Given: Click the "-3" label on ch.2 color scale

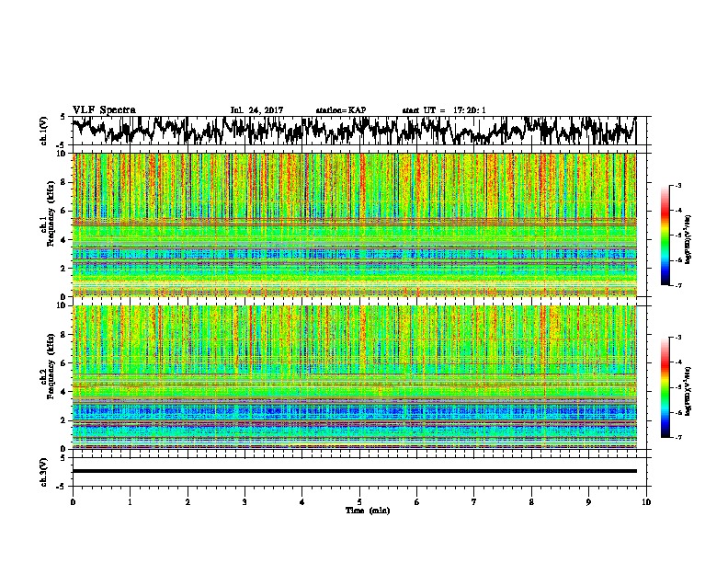Looking at the screenshot, I should tap(678, 338).
